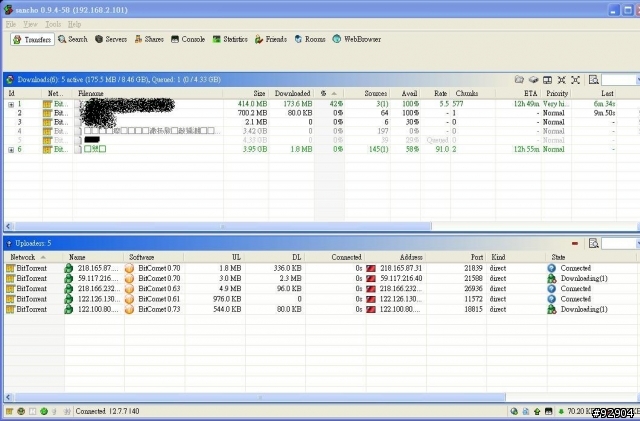640x421 pixels.
Task: Open the Transfers tab
Action: click(x=32, y=39)
